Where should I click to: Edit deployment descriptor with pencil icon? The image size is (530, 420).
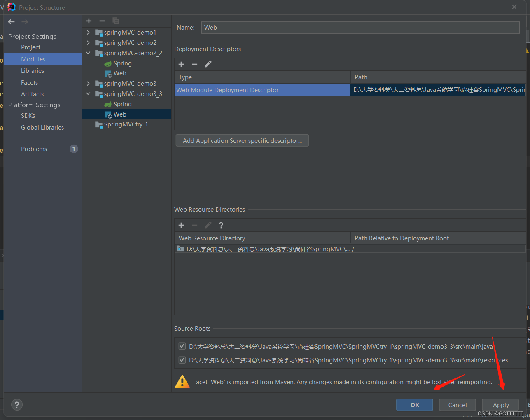coord(208,64)
